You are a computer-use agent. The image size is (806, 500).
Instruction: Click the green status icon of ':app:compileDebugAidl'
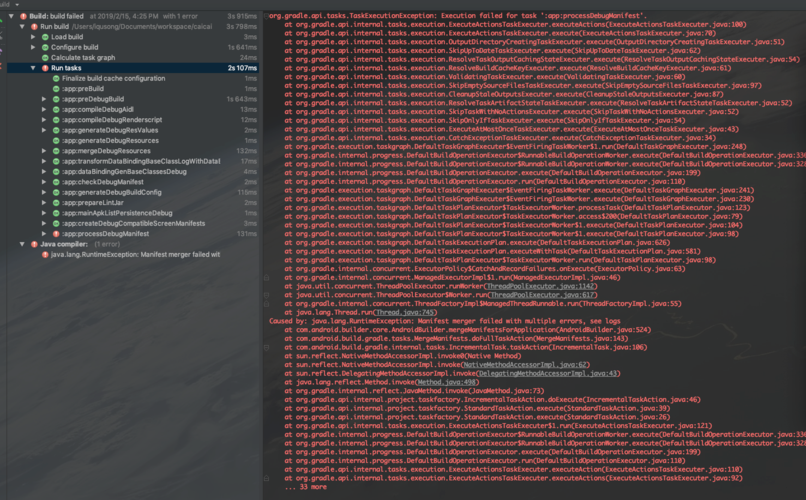click(56, 109)
